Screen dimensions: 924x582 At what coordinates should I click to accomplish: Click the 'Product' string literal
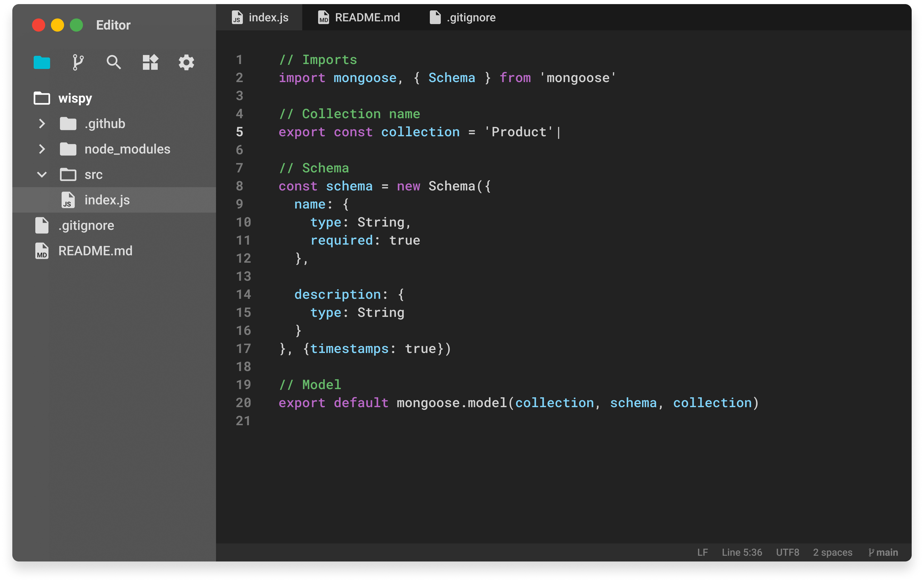point(519,132)
